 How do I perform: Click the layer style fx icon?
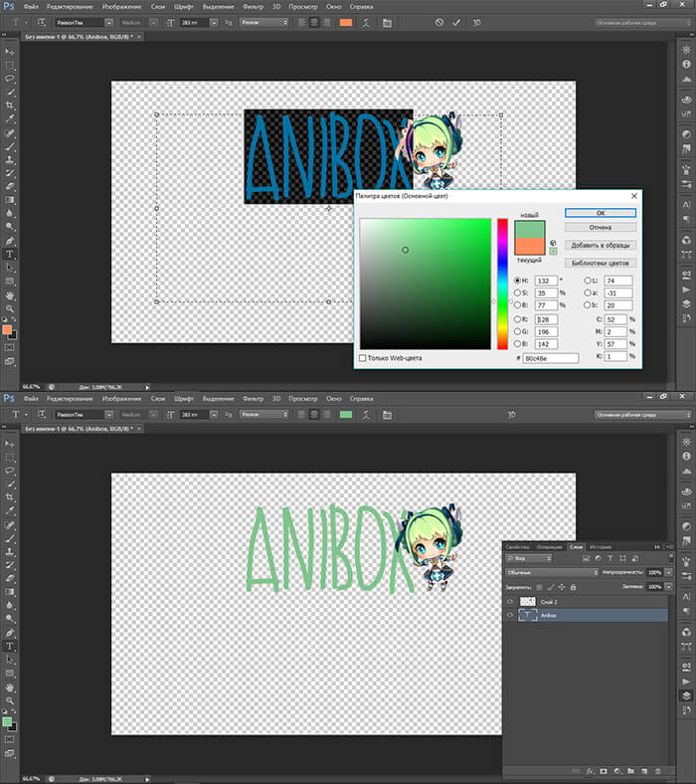(x=590, y=770)
